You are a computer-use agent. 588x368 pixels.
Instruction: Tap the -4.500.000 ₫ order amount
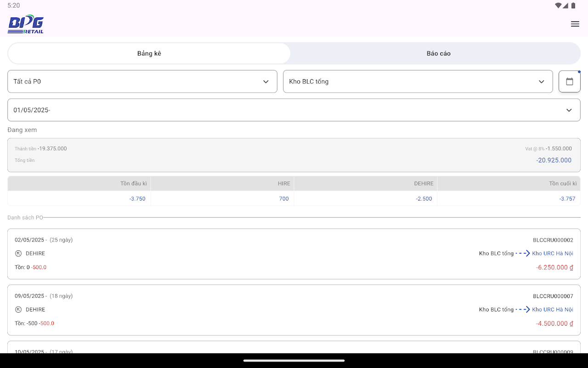(555, 323)
